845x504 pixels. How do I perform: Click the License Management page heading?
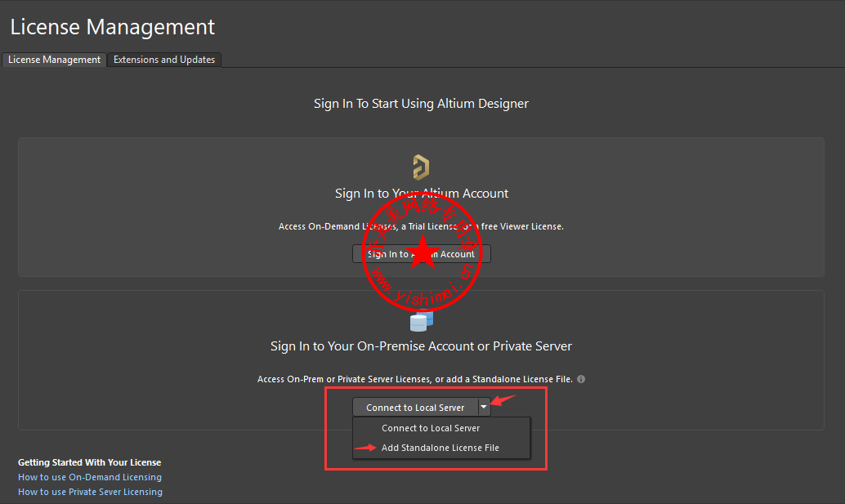tap(113, 27)
